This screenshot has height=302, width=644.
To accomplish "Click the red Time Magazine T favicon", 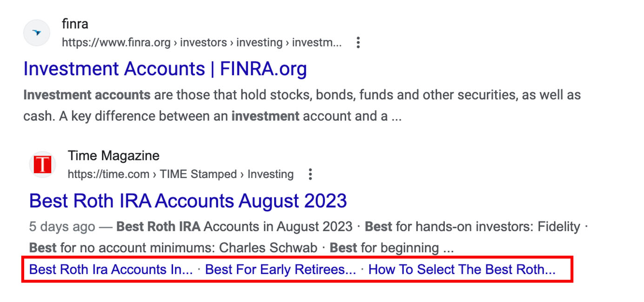I will [x=43, y=164].
